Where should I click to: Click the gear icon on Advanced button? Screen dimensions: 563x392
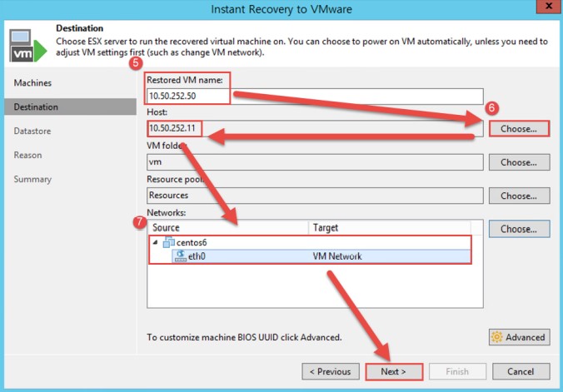(497, 337)
